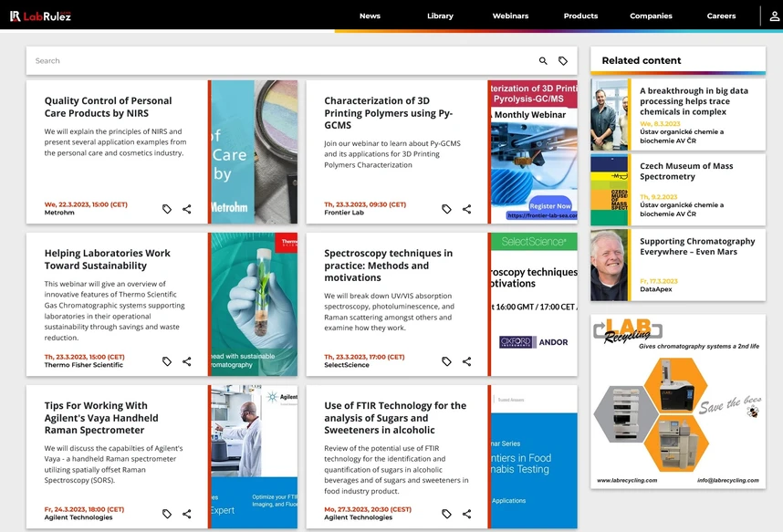The width and height of the screenshot is (783, 532).
Task: Click date Th, 23.3.2023, 09:30 (CET)
Action: (365, 204)
